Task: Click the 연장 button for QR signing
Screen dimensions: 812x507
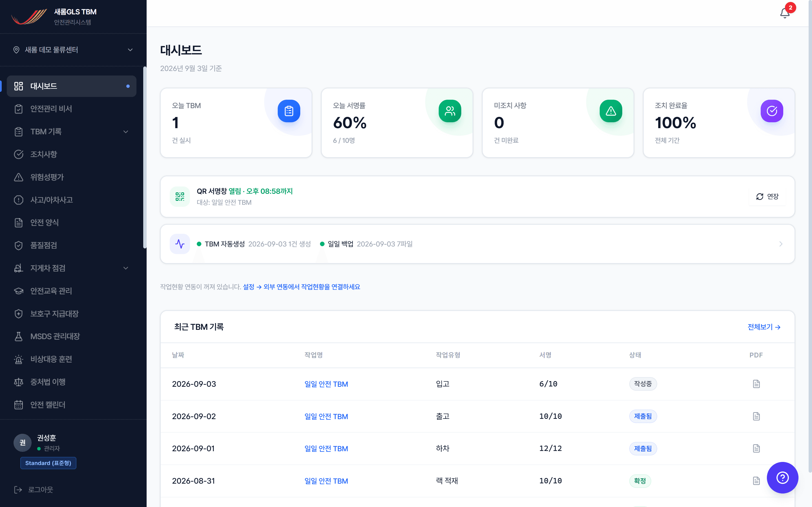Action: (x=767, y=197)
